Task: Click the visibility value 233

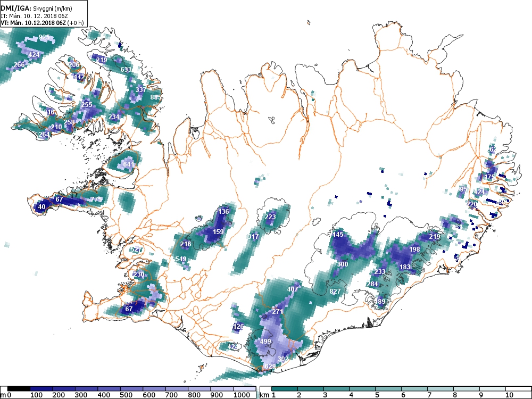Action: tap(380, 272)
